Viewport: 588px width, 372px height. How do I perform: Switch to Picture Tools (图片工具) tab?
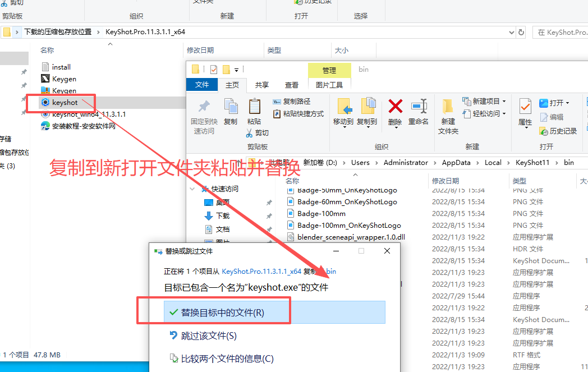click(329, 85)
